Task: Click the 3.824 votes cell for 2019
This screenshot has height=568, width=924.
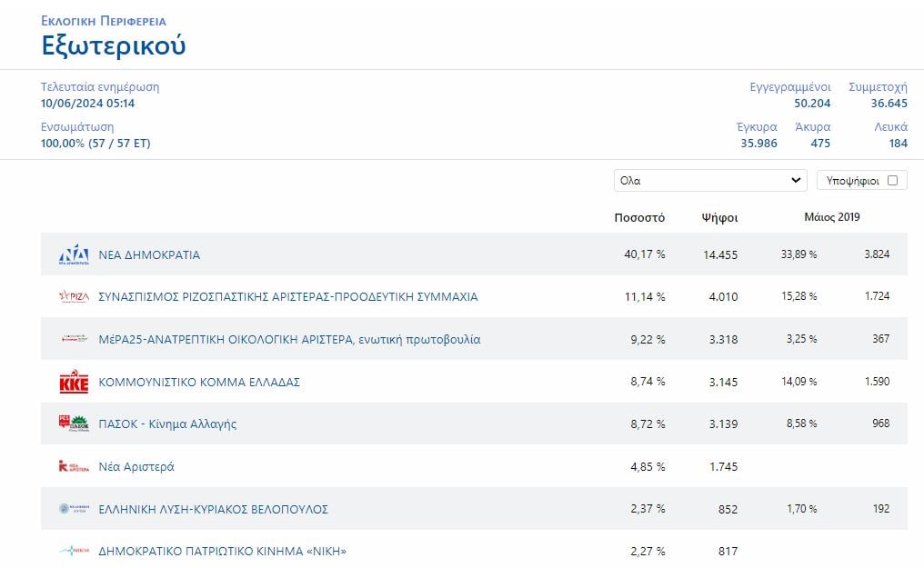Action: tap(877, 254)
